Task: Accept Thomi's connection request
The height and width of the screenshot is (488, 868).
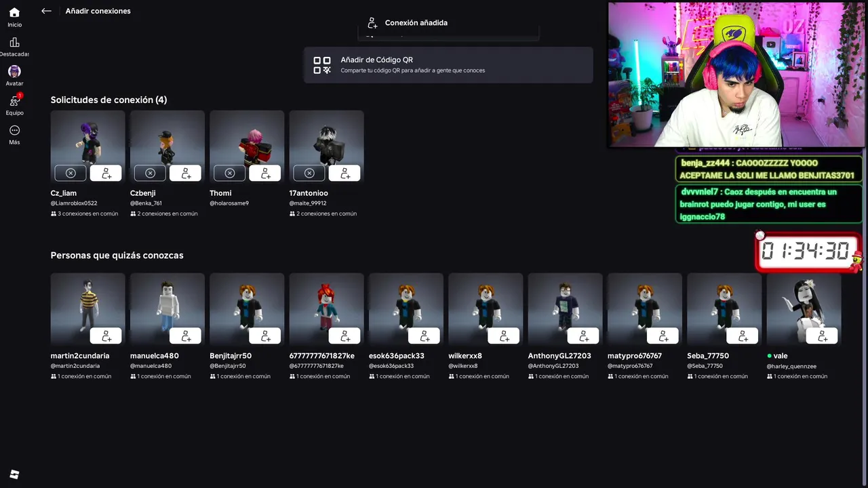Action: click(264, 173)
